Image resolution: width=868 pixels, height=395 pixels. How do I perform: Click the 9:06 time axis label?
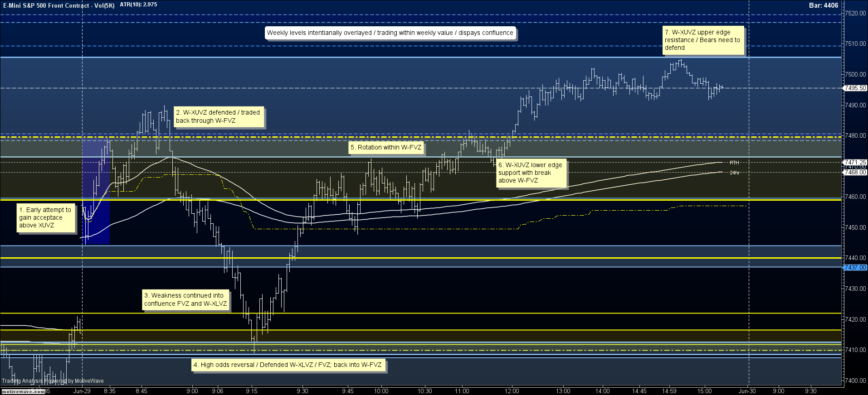tap(218, 391)
